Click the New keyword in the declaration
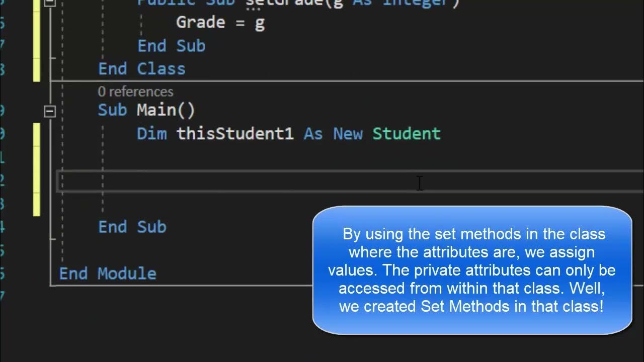 (348, 134)
